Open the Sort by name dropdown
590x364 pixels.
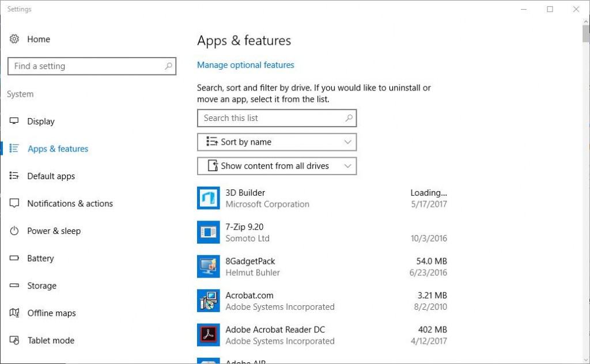[277, 142]
